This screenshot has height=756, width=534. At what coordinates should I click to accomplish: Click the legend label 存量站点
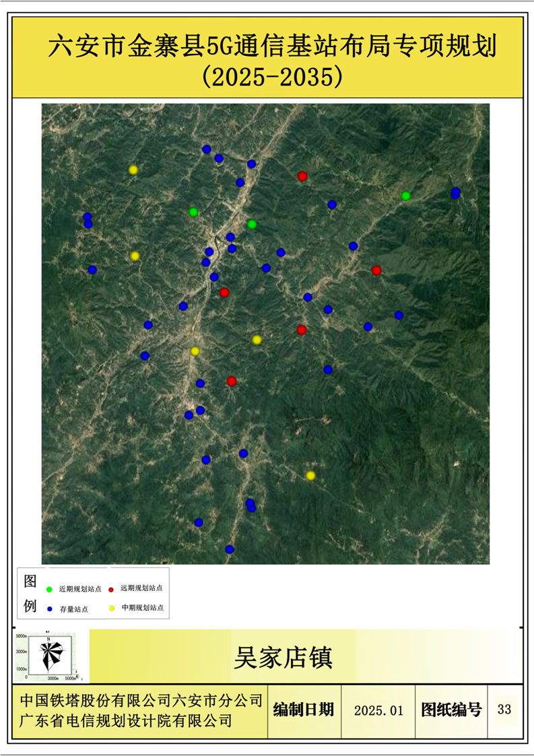(74, 609)
